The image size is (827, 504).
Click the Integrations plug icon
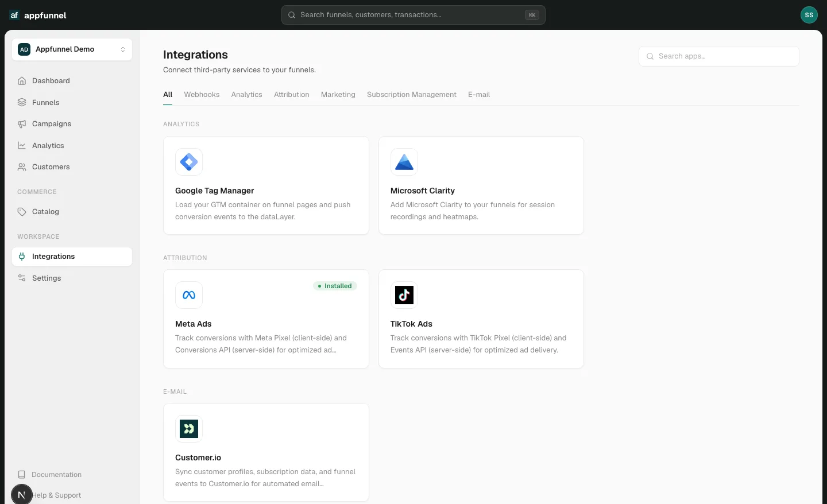tap(22, 257)
